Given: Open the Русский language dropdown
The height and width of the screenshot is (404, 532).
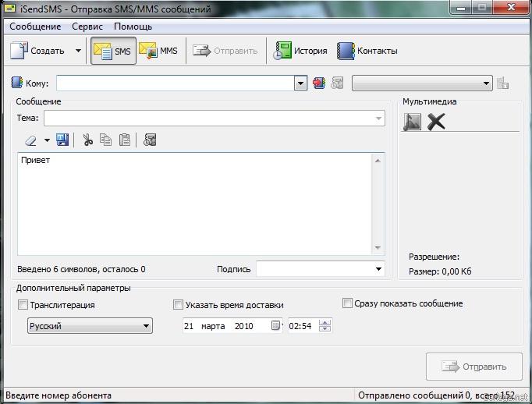Looking at the screenshot, I should click(x=90, y=326).
